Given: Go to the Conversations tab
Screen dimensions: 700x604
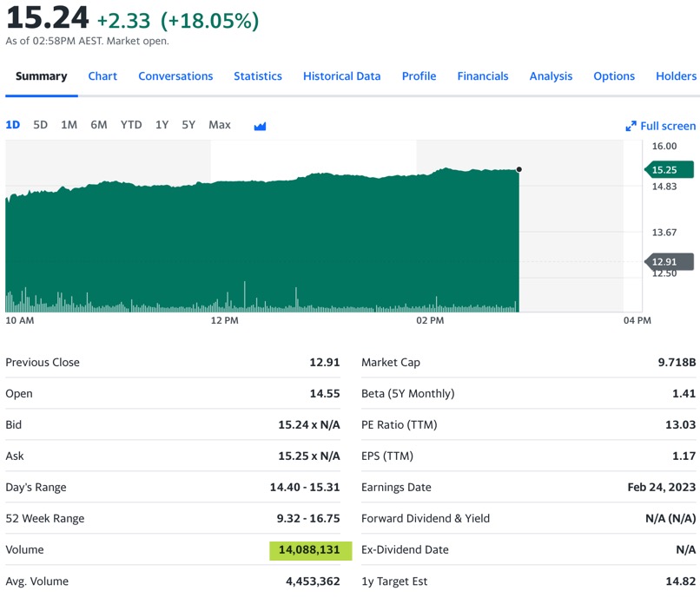Looking at the screenshot, I should point(175,76).
